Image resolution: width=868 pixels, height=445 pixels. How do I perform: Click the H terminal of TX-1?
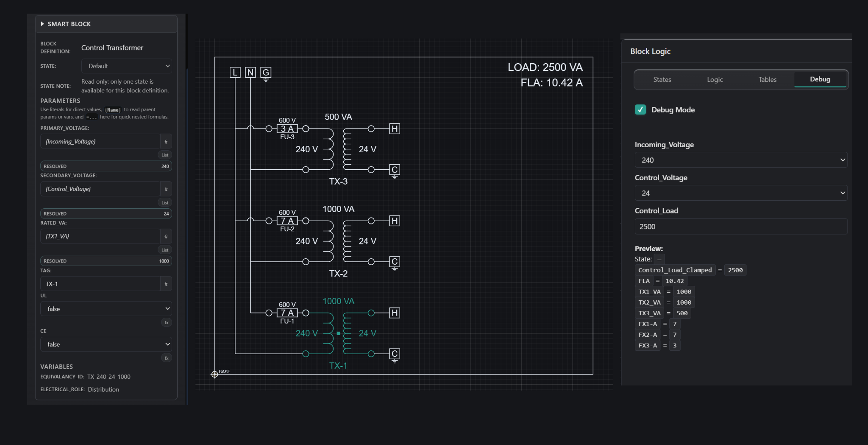pyautogui.click(x=395, y=313)
